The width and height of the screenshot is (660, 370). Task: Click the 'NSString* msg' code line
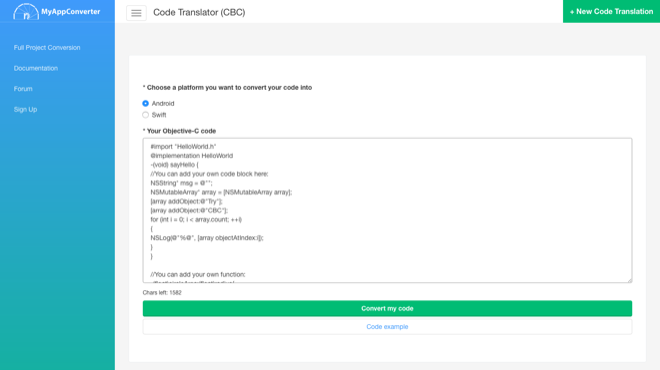(181, 183)
